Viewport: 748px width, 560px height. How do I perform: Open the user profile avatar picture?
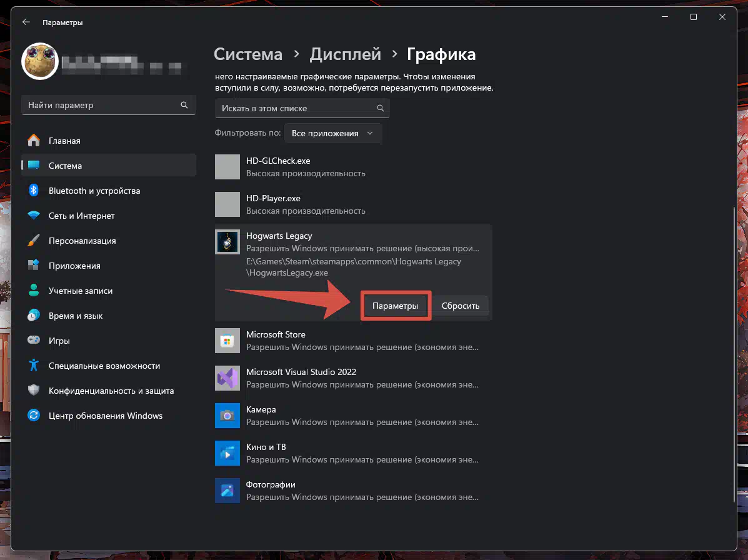[x=40, y=61]
